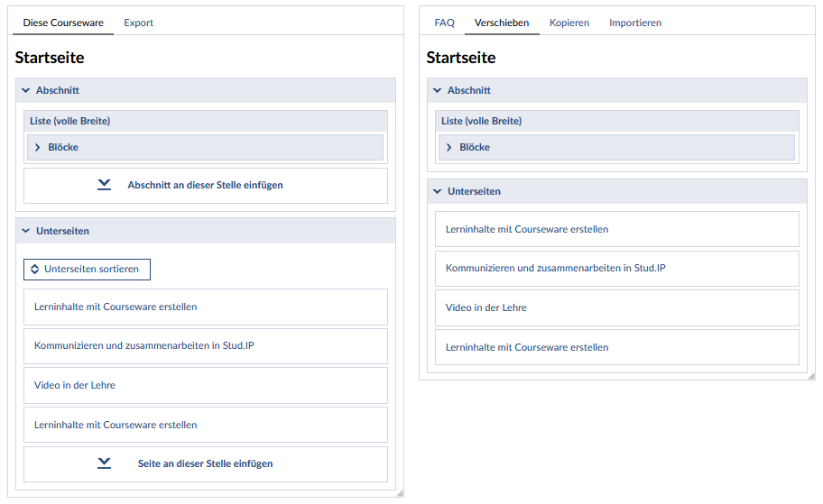The width and height of the screenshot is (823, 504).
Task: Collapse the left Unterseiten section
Action: click(x=26, y=231)
